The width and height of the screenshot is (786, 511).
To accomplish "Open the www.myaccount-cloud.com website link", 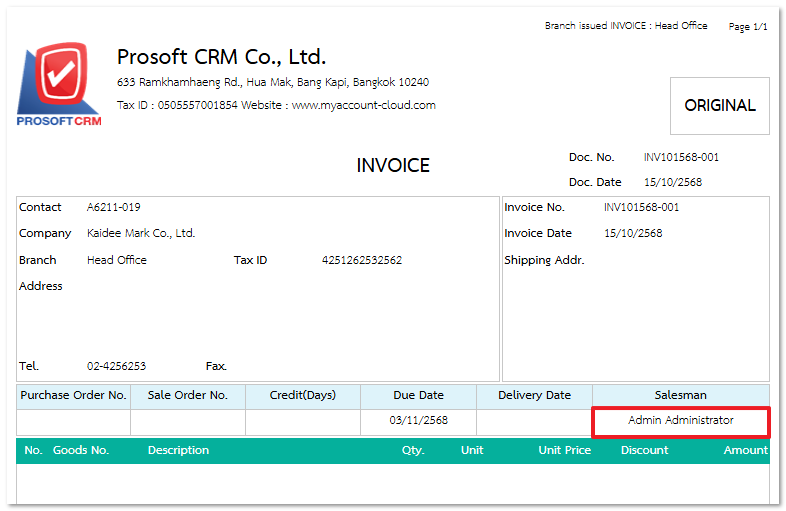I will tap(363, 105).
